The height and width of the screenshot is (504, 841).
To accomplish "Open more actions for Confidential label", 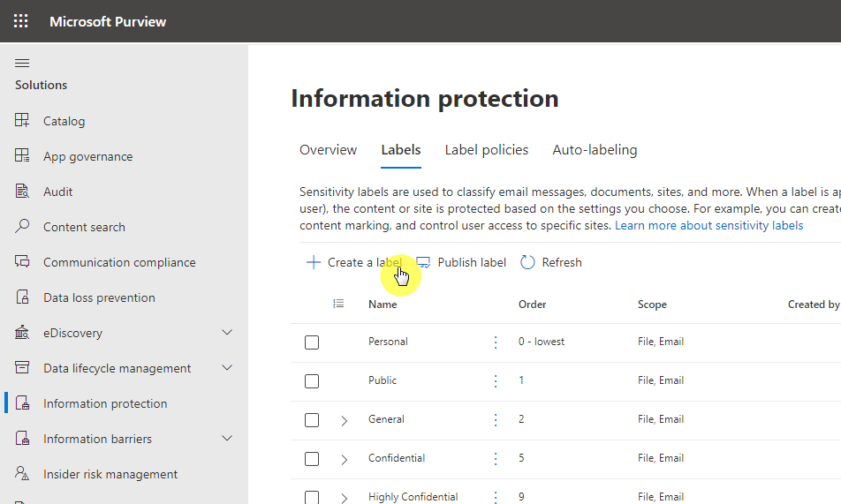I will (x=496, y=458).
